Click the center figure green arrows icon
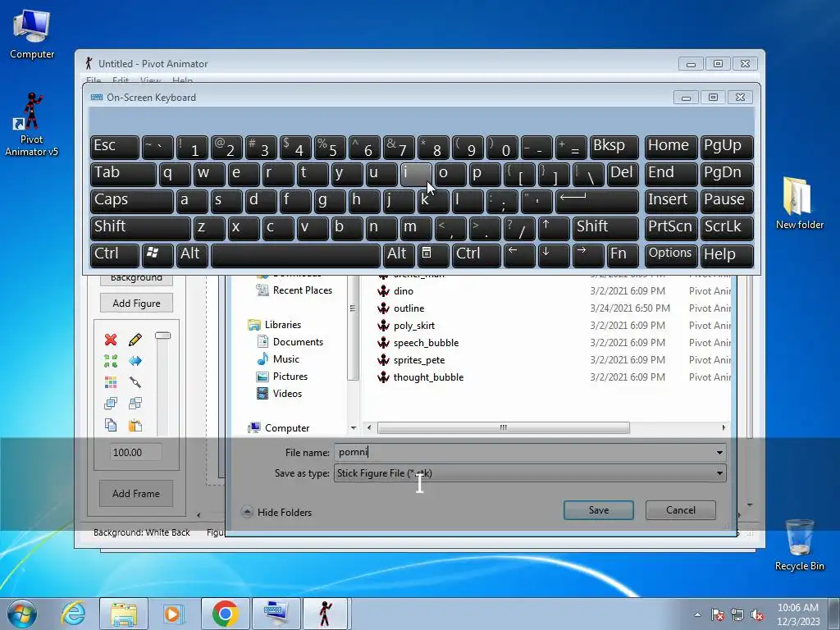Viewport: 840px width, 630px height. [111, 361]
